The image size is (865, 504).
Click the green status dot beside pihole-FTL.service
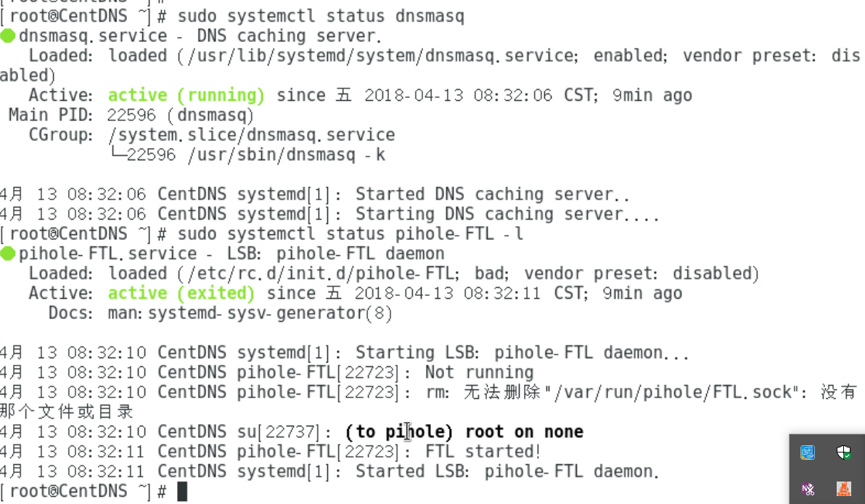tap(8, 254)
